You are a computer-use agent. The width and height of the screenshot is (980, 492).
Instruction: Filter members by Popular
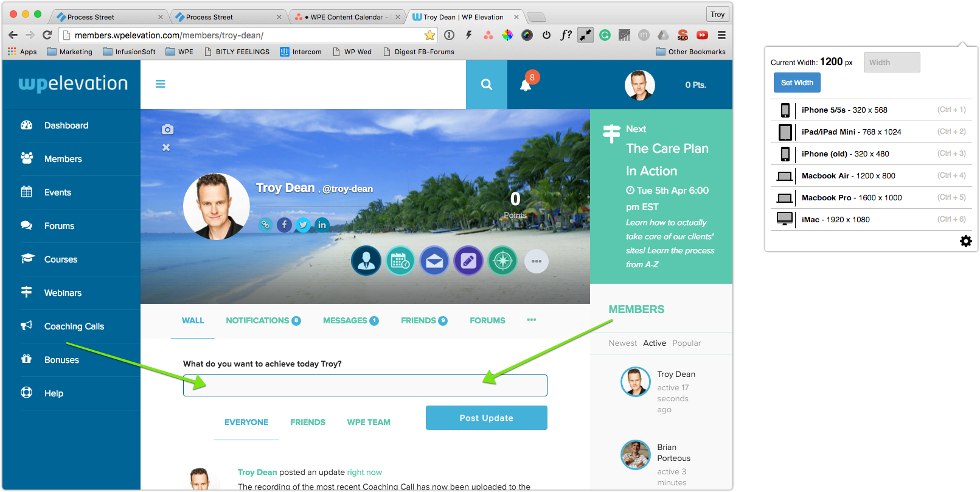686,343
